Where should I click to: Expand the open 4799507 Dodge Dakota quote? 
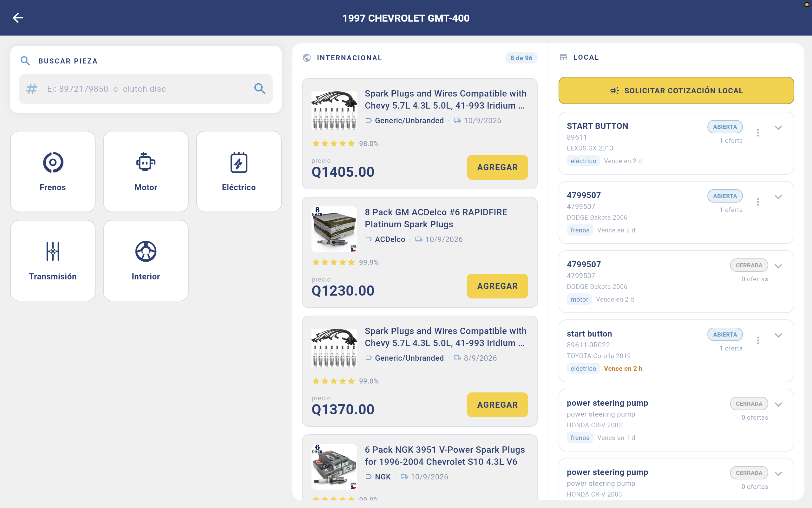point(778,197)
